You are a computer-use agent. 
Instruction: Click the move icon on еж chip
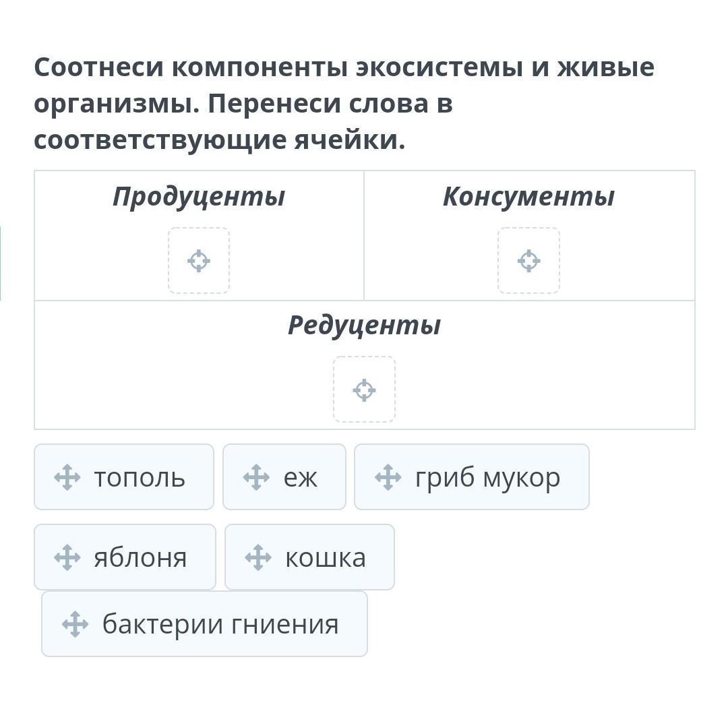point(256,477)
